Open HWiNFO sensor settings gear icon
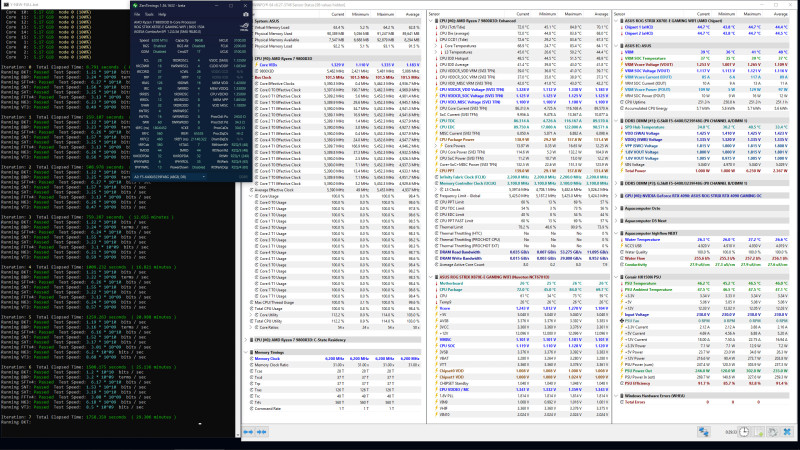This screenshot has width=800, height=450. pos(773,432)
